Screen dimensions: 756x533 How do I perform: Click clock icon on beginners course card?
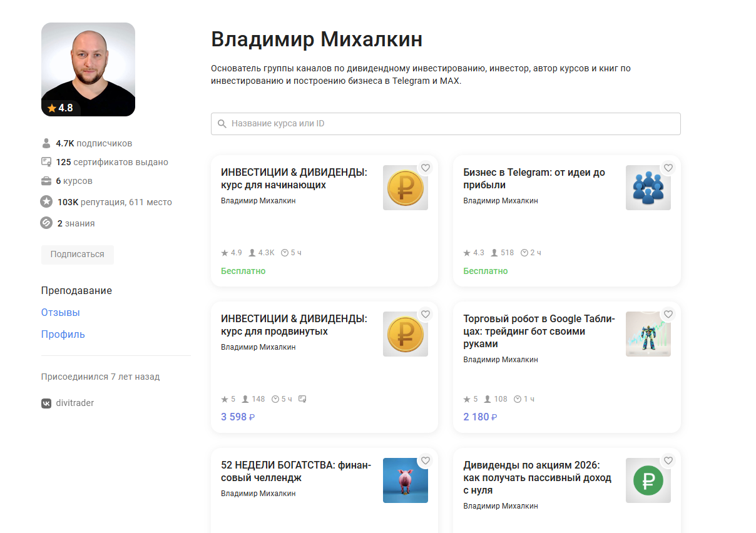pyautogui.click(x=285, y=253)
